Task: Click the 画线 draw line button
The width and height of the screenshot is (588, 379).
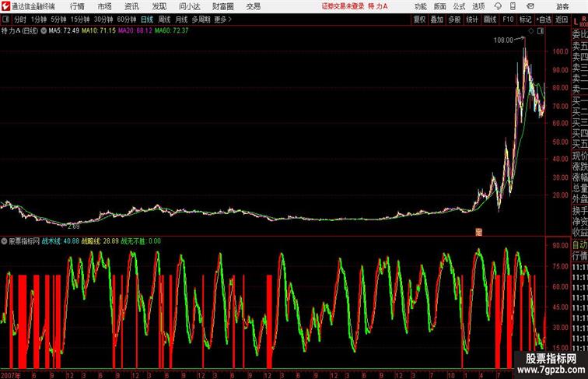Action: click(490, 19)
